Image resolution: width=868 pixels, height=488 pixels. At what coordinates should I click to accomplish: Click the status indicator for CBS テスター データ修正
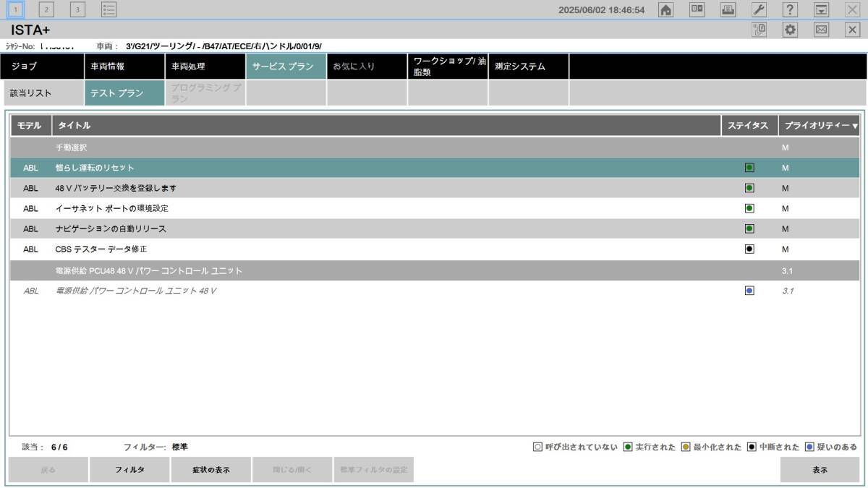pyautogui.click(x=749, y=248)
